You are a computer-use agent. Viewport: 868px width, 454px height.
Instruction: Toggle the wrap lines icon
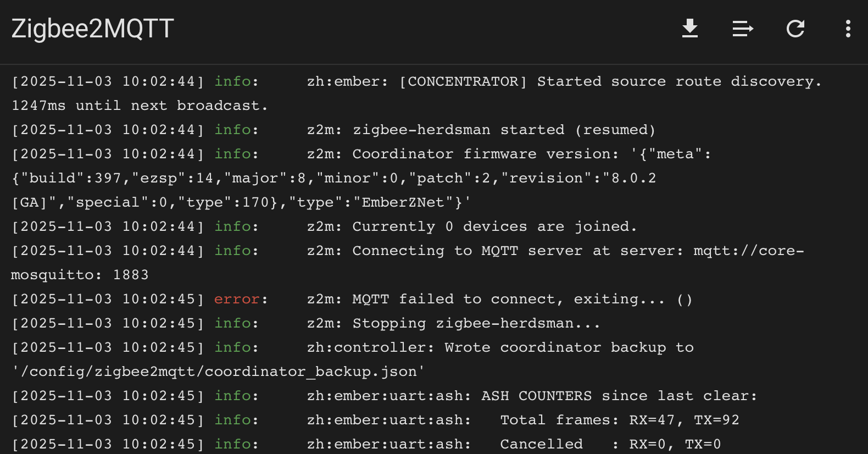[x=742, y=29]
